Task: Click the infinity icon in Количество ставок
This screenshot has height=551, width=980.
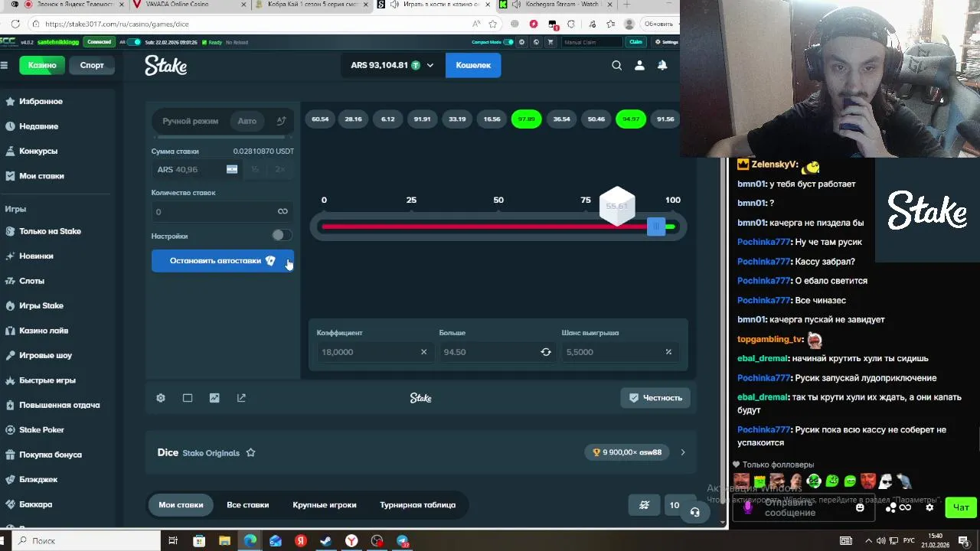Action: click(x=283, y=212)
